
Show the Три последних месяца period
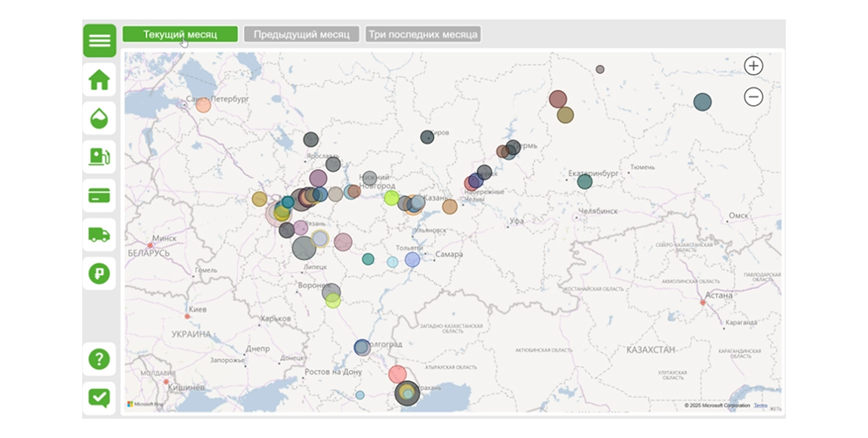[423, 34]
